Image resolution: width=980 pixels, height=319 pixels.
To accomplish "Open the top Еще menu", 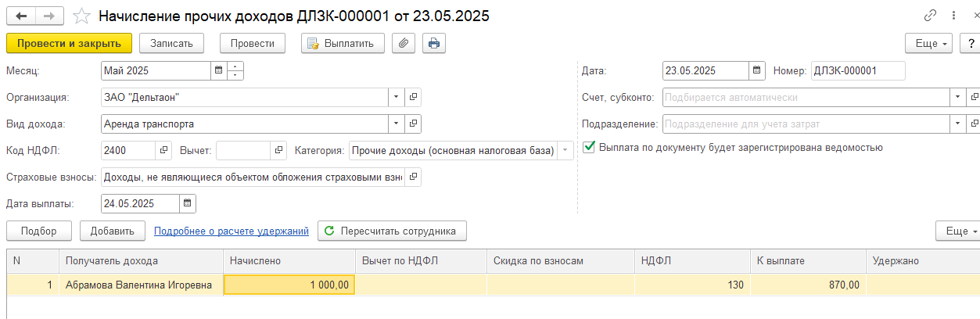I will [x=930, y=43].
